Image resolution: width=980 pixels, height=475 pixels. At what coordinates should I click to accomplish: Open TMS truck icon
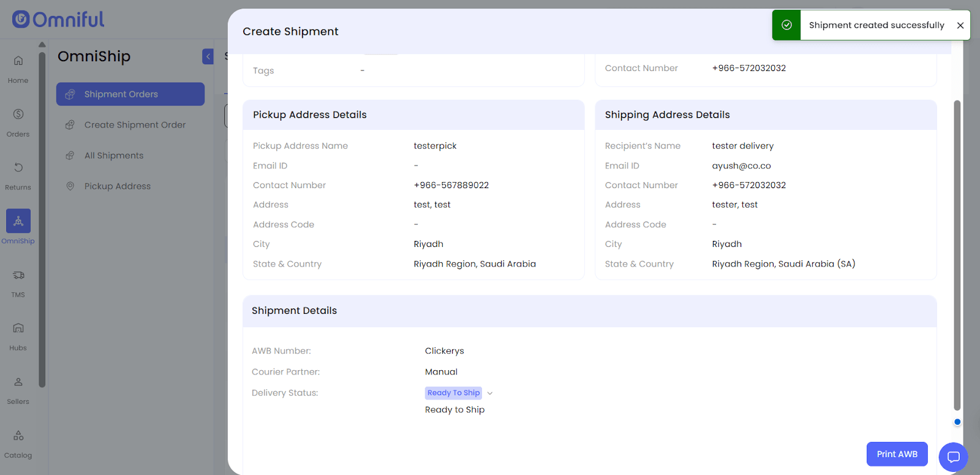pos(18,275)
